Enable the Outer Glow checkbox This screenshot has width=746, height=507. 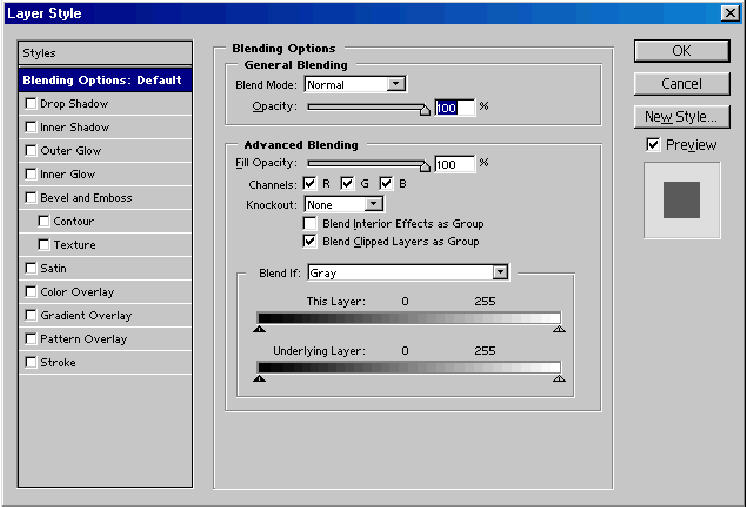click(x=31, y=151)
